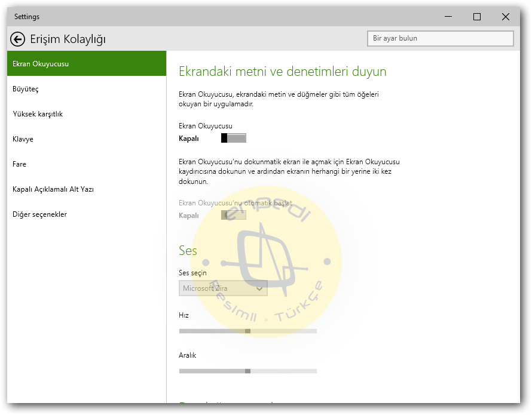Go back with the arrow icon
The height and width of the screenshot is (415, 532).
[17, 39]
